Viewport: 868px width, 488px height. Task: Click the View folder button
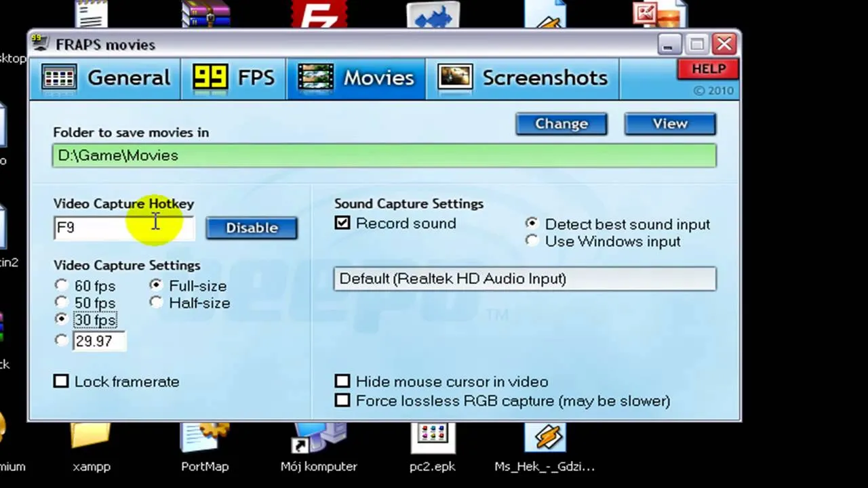click(670, 123)
